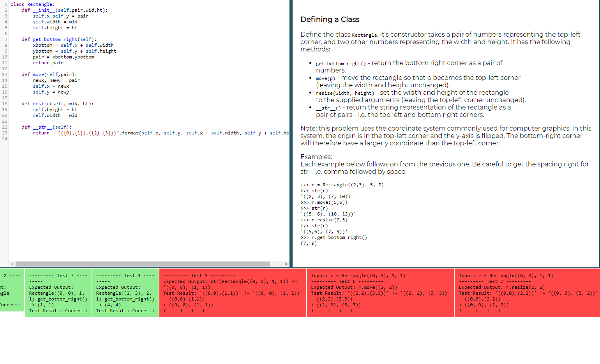The image size is (600, 364).
Task: Click the Test 7 header in the red panel
Action: coord(495,281)
